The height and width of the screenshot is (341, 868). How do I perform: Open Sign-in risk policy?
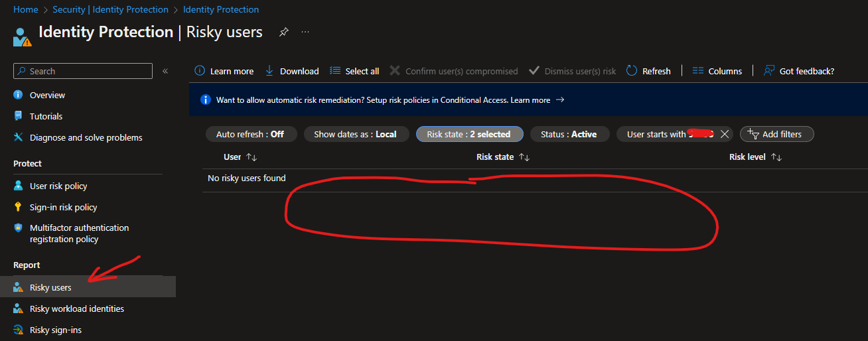pyautogui.click(x=63, y=207)
